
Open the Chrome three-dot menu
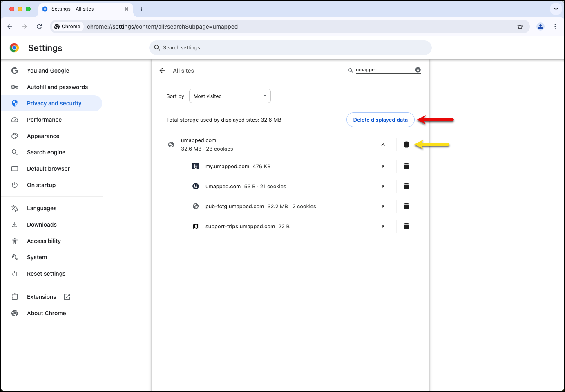[555, 27]
